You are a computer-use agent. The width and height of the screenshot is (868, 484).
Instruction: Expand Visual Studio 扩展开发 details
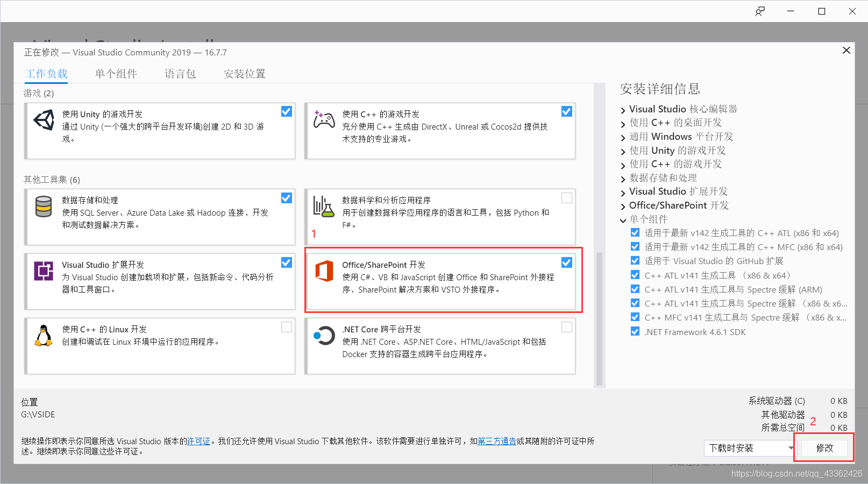pyautogui.click(x=623, y=192)
